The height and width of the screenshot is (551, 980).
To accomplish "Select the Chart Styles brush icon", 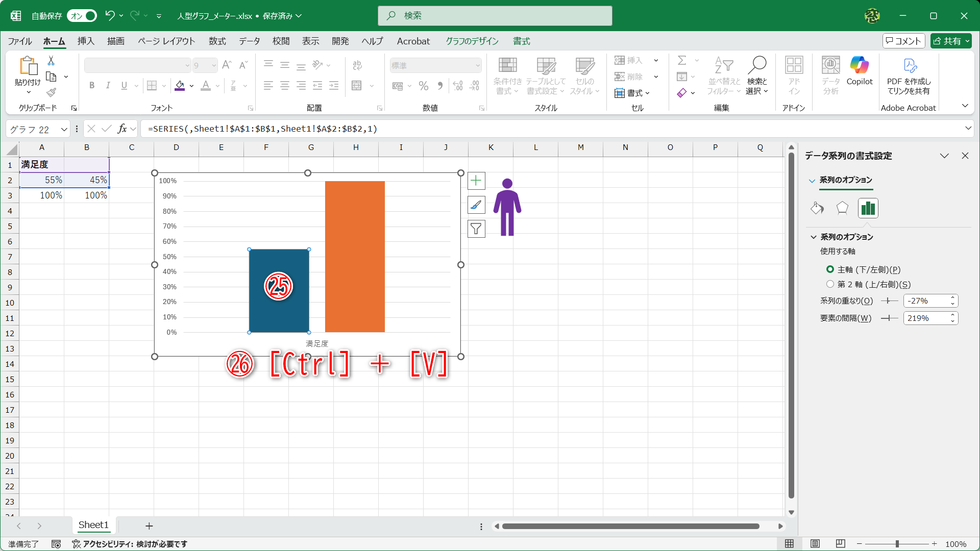I will coord(476,205).
